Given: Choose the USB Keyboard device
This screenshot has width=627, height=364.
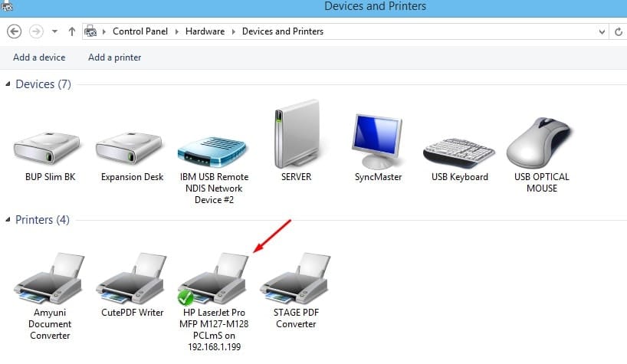Looking at the screenshot, I should [x=458, y=152].
